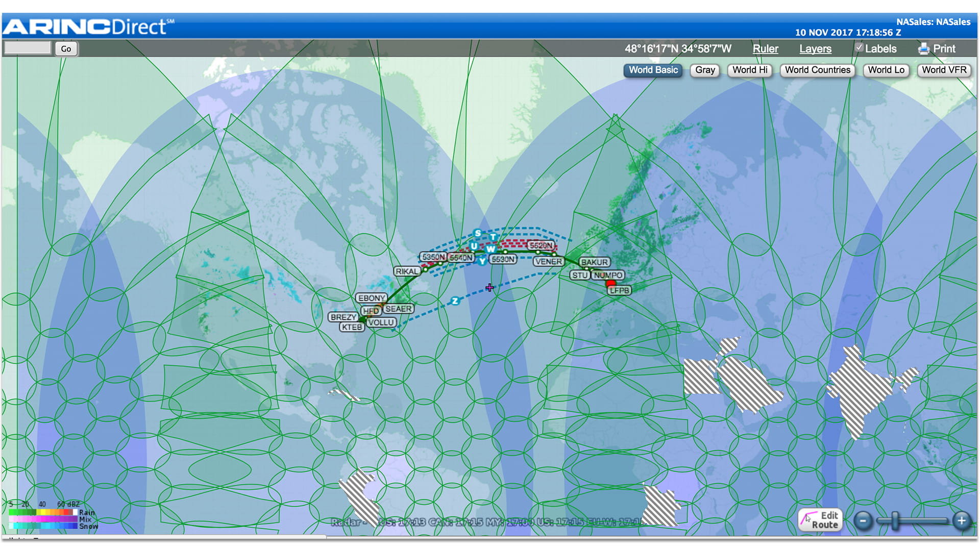Click NAT track letter Z icon
This screenshot has height=551, width=980.
point(456,300)
